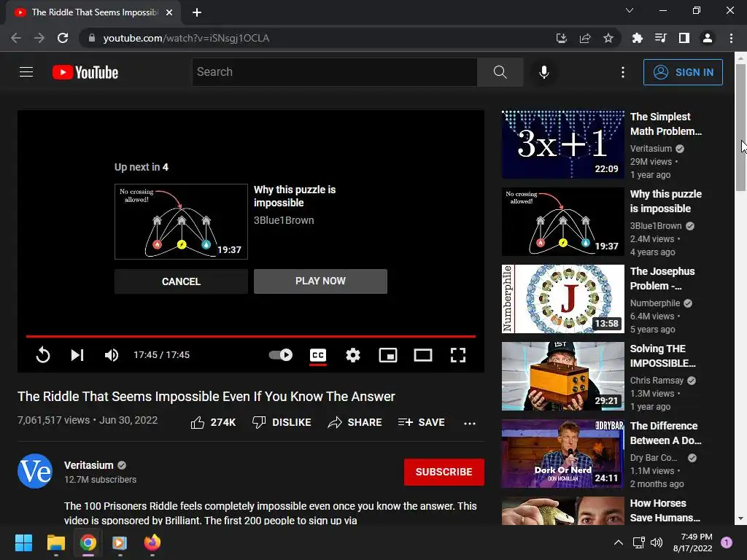Image resolution: width=747 pixels, height=560 pixels.
Task: Open the up next video thumbnail in player
Action: (181, 222)
